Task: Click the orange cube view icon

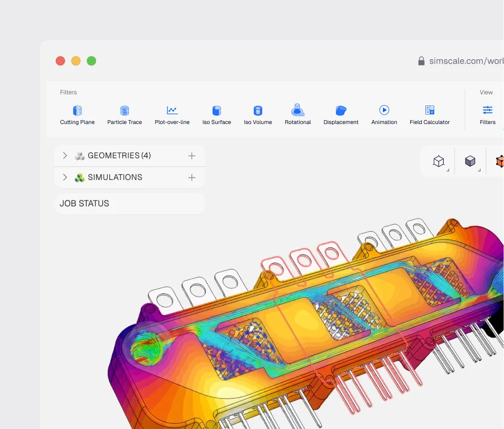Action: point(500,161)
